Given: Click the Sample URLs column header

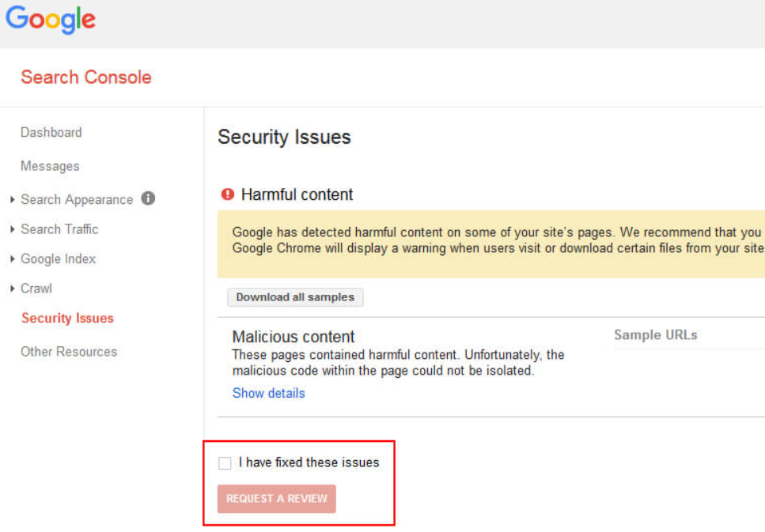Looking at the screenshot, I should (x=656, y=334).
